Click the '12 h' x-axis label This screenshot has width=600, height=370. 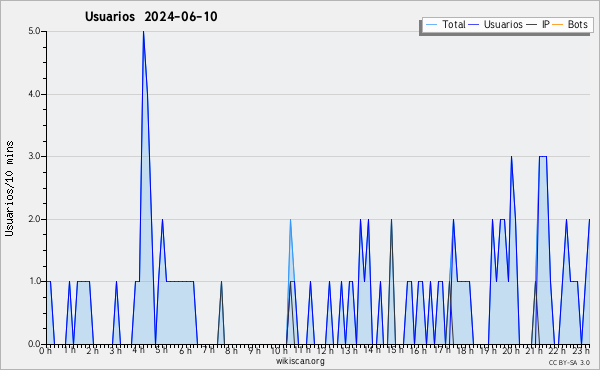[325, 351]
